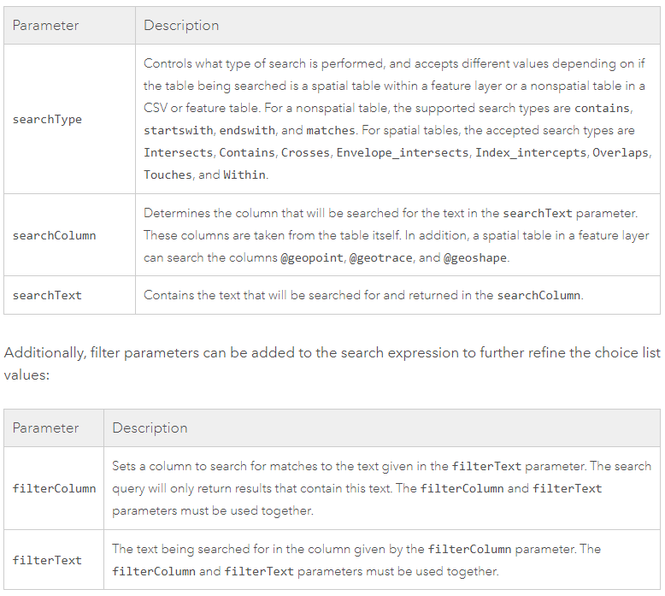Click the searchColumn parameter cell
Screen dimensions: 665x596
pyautogui.click(x=54, y=236)
